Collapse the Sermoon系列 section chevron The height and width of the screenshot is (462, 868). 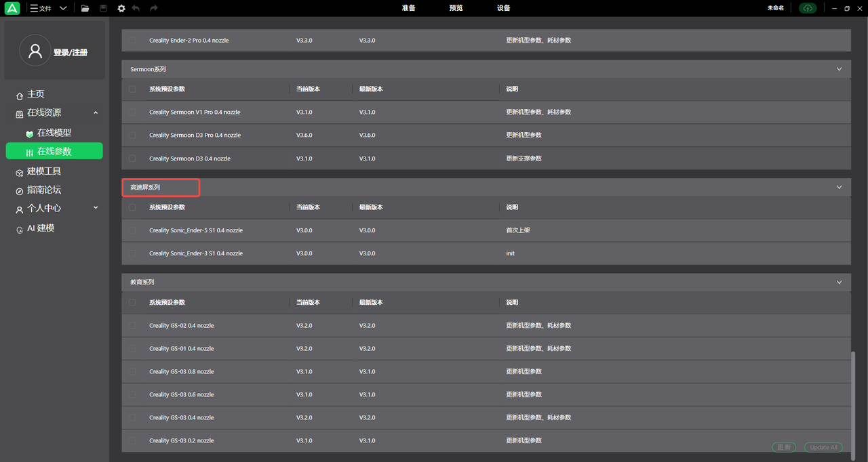coord(839,69)
